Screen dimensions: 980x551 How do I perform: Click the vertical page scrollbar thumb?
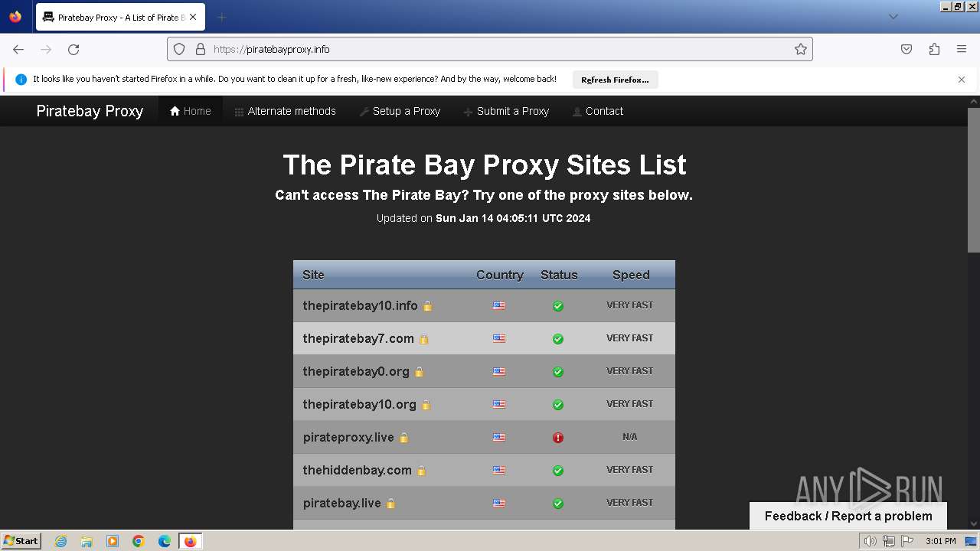(x=974, y=180)
